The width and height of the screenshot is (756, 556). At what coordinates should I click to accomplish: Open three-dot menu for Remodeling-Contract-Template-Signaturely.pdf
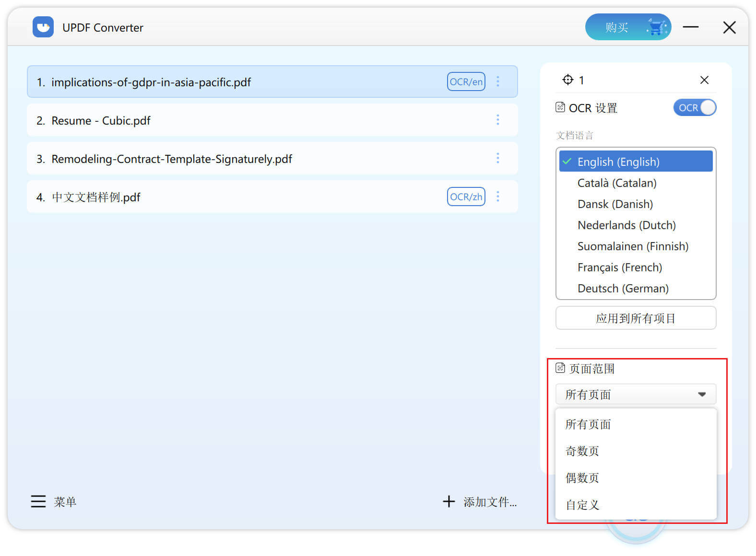tap(498, 158)
